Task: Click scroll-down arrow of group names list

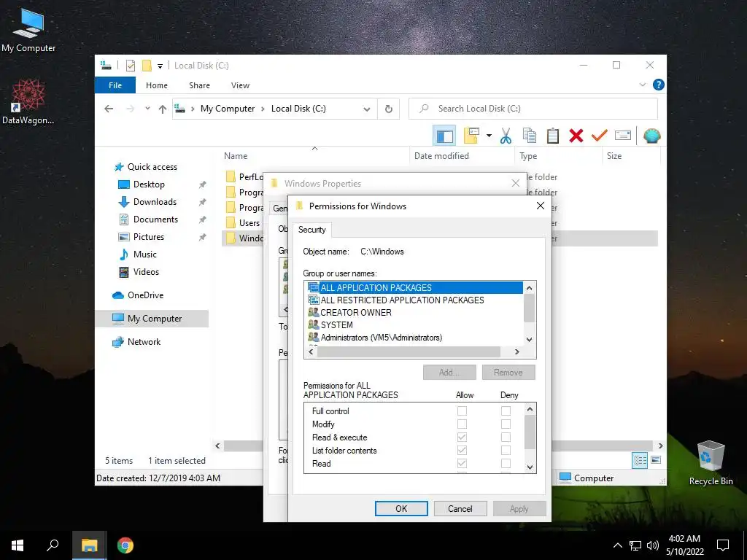Action: pos(530,340)
